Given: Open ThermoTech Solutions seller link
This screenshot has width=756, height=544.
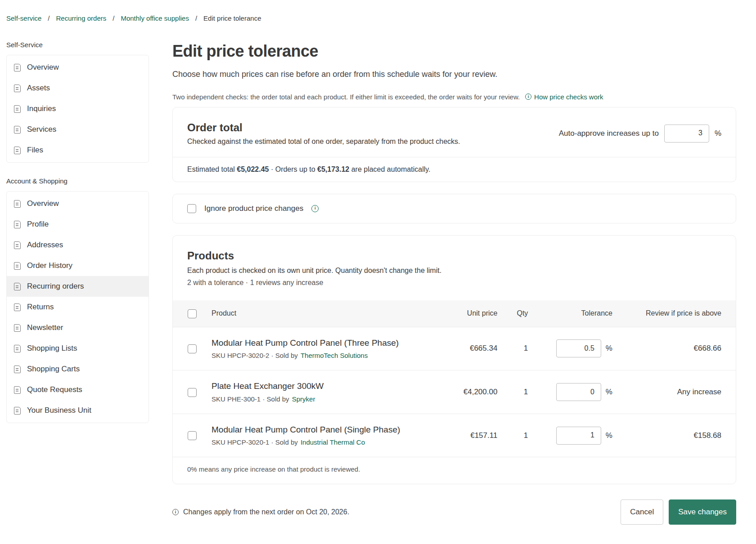Looking at the screenshot, I should coord(334,356).
